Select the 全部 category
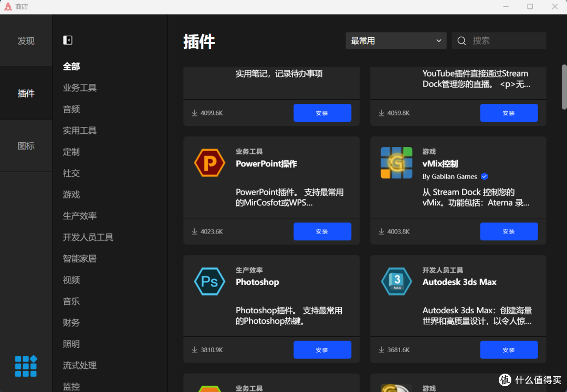The image size is (567, 392). [71, 67]
